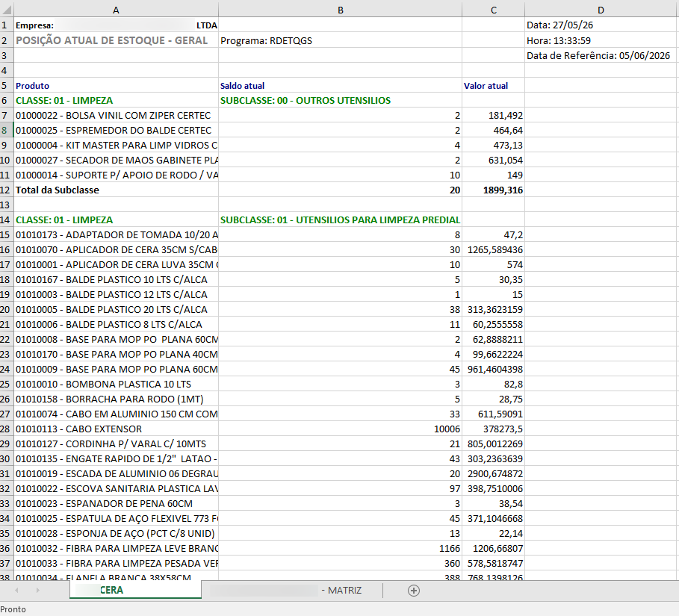This screenshot has width=679, height=616.
Task: Select '01010023 - ESPANADOR DE PENA 60CM'
Action: (x=116, y=504)
